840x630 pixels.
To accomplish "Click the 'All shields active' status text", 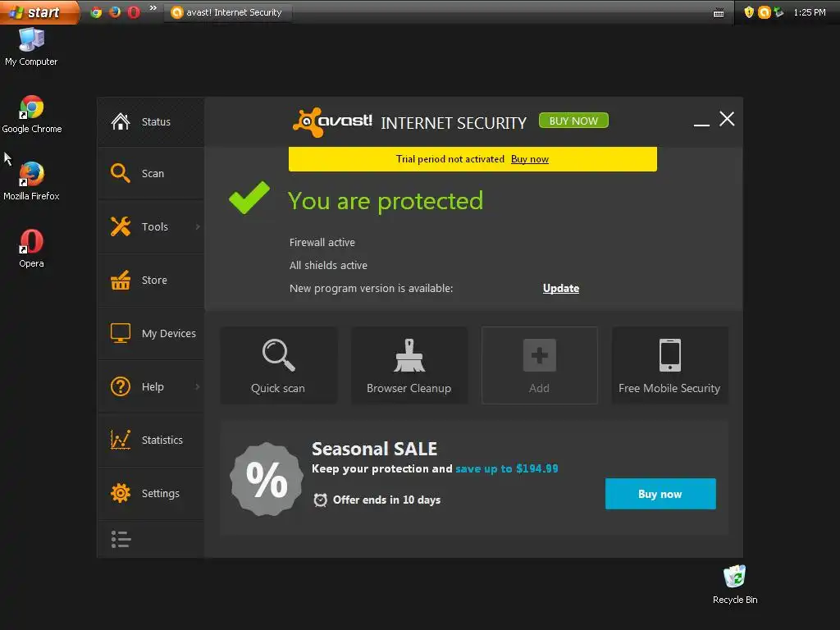I will point(328,265).
